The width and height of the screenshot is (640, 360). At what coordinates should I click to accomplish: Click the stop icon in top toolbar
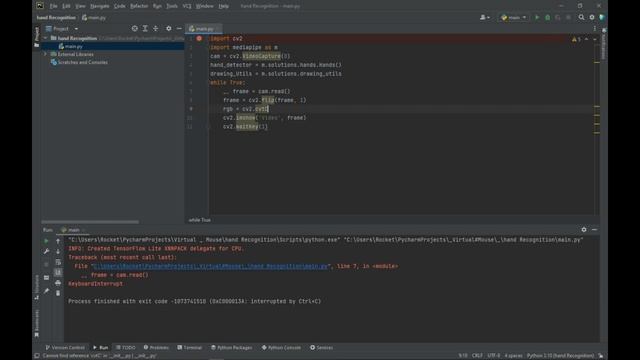[x=569, y=18]
